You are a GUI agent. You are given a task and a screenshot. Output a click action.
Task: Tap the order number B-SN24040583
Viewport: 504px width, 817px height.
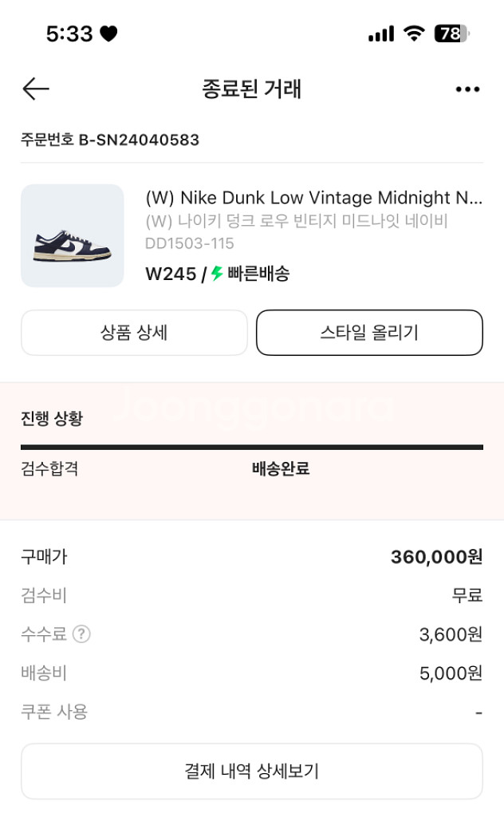pyautogui.click(x=139, y=140)
